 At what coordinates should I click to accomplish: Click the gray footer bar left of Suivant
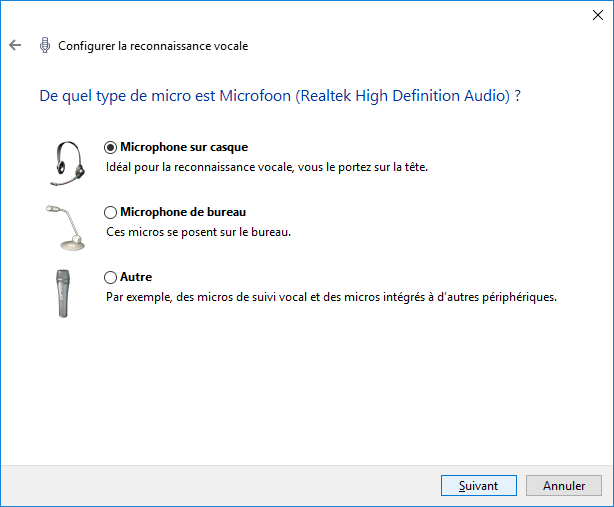[x=220, y=485]
